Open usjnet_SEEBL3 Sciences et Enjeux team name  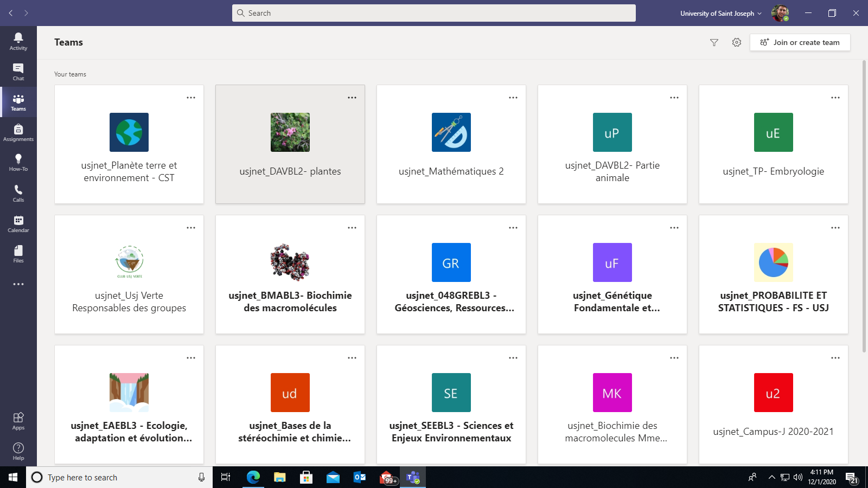[x=451, y=432]
